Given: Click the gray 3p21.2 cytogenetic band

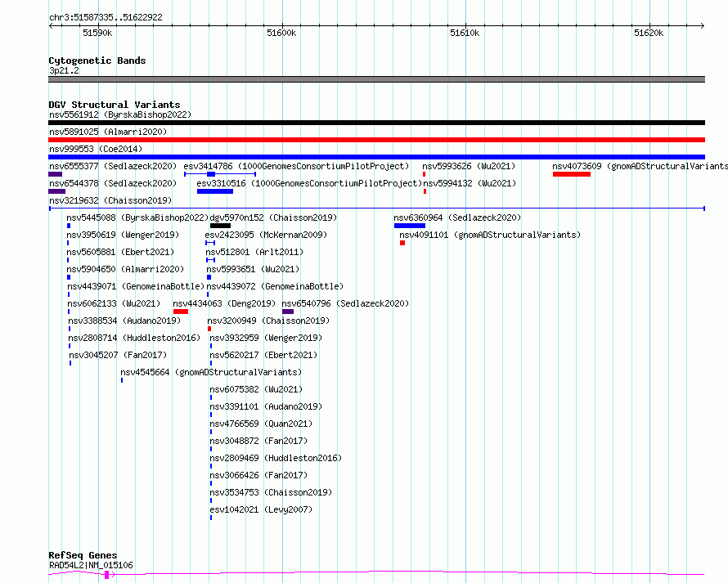Looking at the screenshot, I should 376,79.
